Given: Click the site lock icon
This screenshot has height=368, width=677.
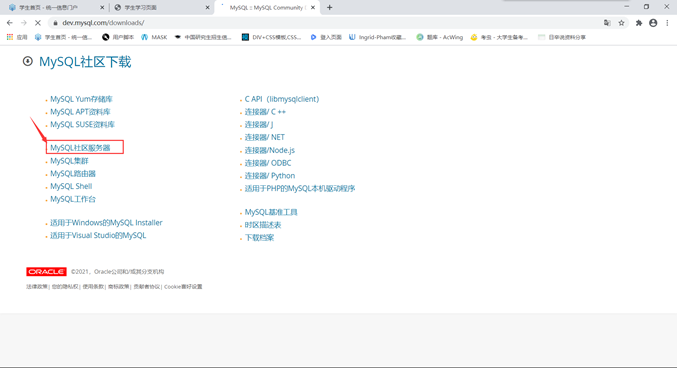Looking at the screenshot, I should click(55, 23).
